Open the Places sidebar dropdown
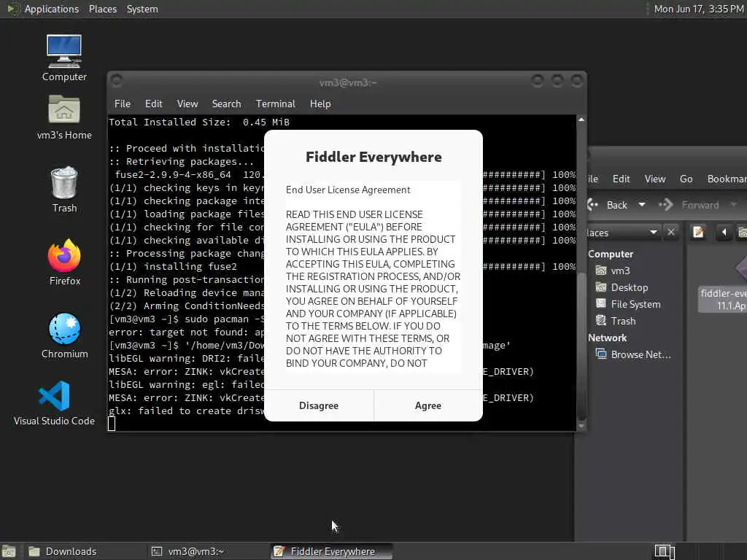This screenshot has height=560, width=747. point(623,233)
